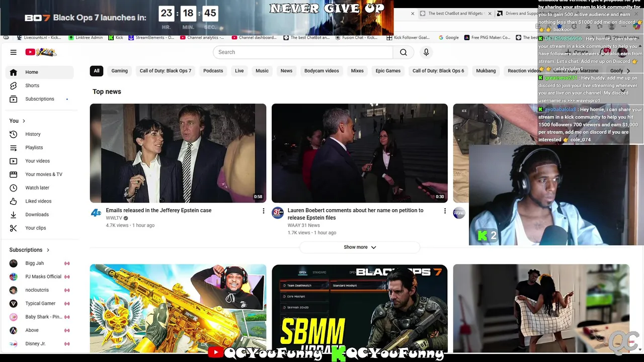
Task: Open the WWLTV channel name
Action: (114, 218)
